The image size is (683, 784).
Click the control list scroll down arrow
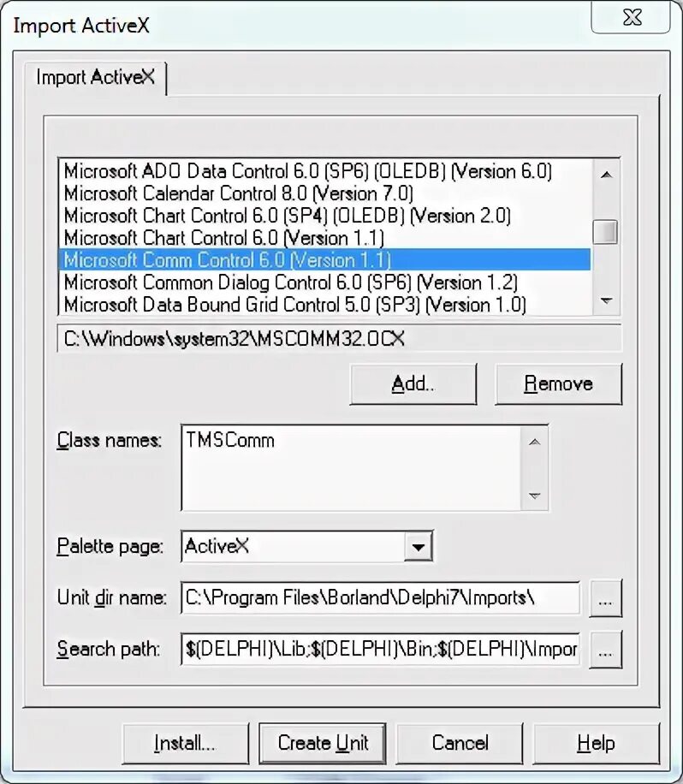point(607,301)
